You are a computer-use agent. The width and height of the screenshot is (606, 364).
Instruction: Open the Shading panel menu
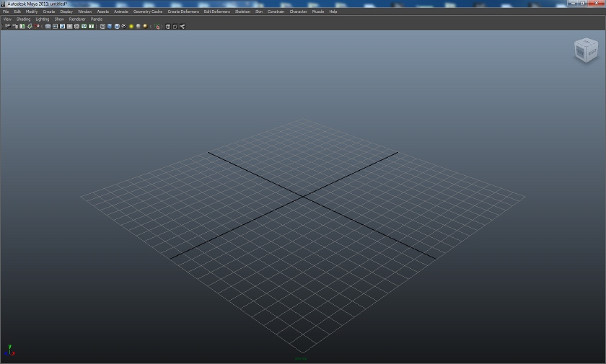coord(23,19)
